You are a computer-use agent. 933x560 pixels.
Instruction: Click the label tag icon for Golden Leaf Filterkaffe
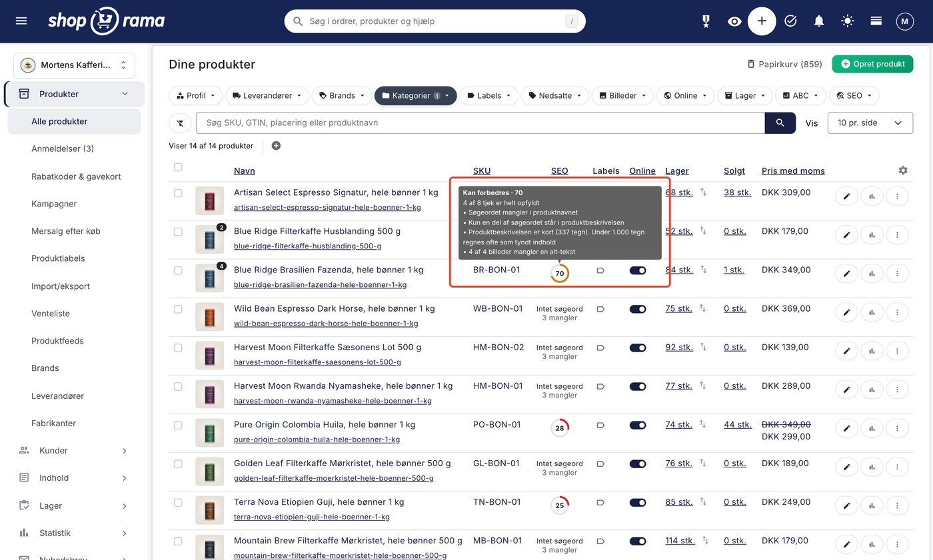[x=600, y=463]
